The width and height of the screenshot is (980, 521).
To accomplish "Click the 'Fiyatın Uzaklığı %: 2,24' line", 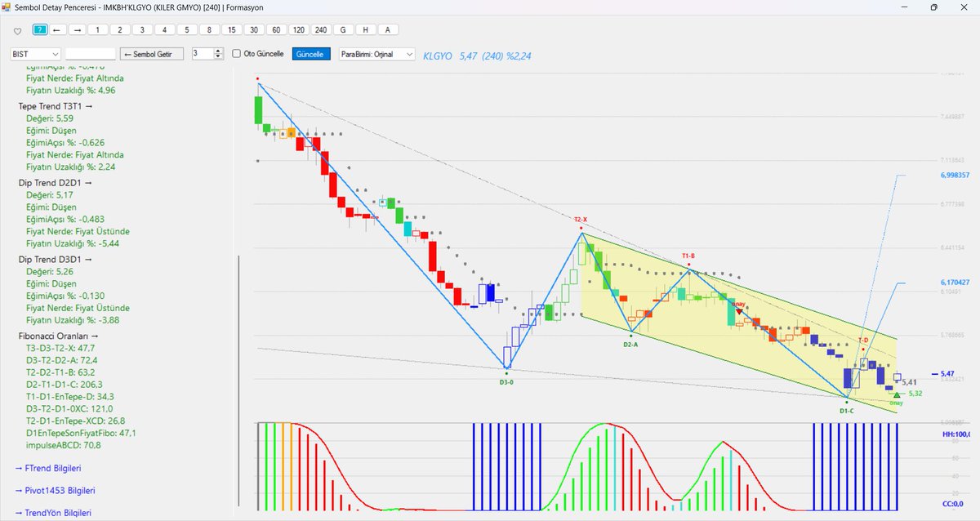I will [71, 167].
